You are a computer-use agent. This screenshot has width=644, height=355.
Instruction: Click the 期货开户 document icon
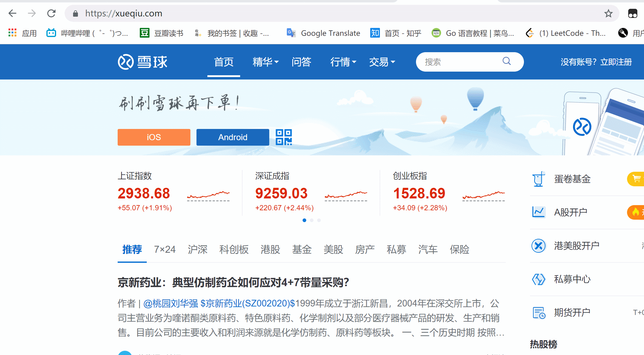[538, 313]
